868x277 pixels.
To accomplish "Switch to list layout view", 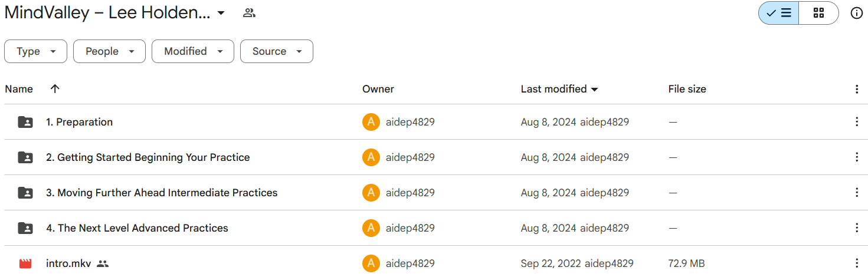I will coord(779,13).
